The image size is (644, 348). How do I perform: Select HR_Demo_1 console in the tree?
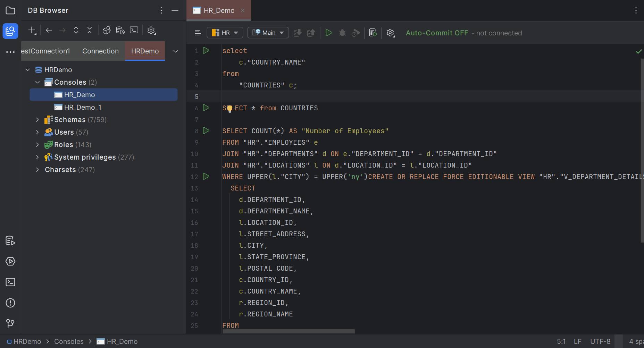click(82, 107)
